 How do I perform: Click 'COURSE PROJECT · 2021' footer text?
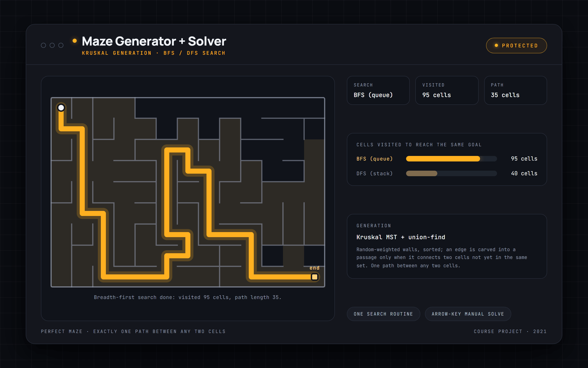(x=510, y=331)
